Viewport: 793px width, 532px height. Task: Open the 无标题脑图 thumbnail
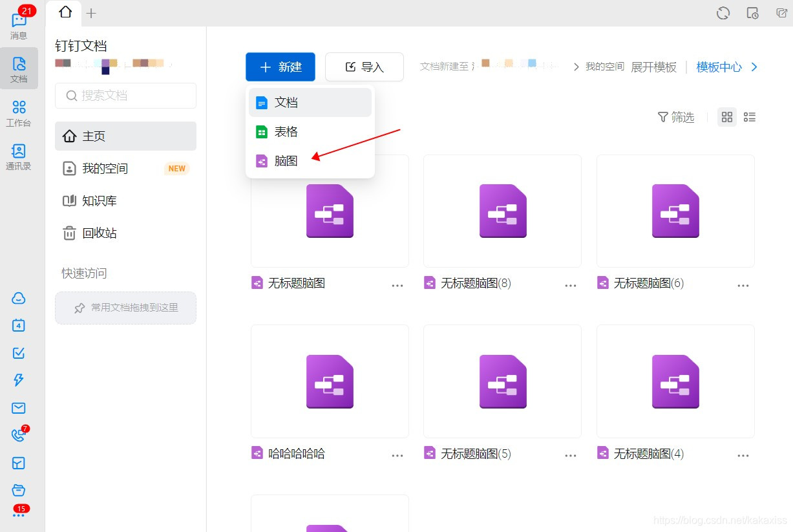[x=330, y=211]
